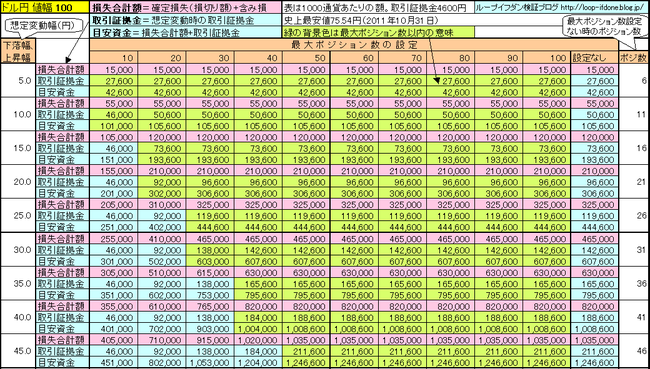Select the 603,000 cell
Viewport: 650px width, 369px height.
(210, 261)
